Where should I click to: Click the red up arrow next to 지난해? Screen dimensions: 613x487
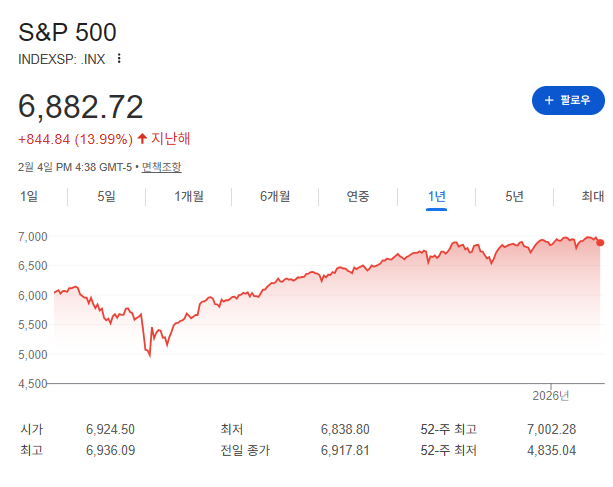point(142,138)
